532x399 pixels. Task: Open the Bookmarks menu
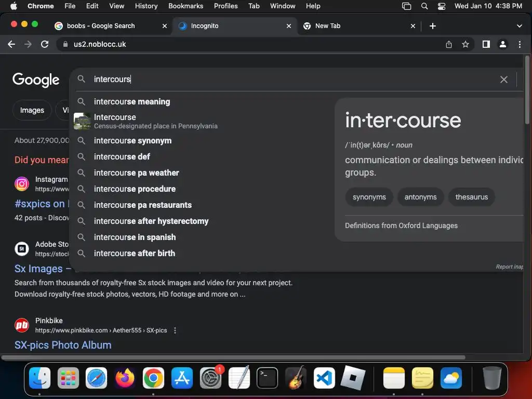coord(185,6)
